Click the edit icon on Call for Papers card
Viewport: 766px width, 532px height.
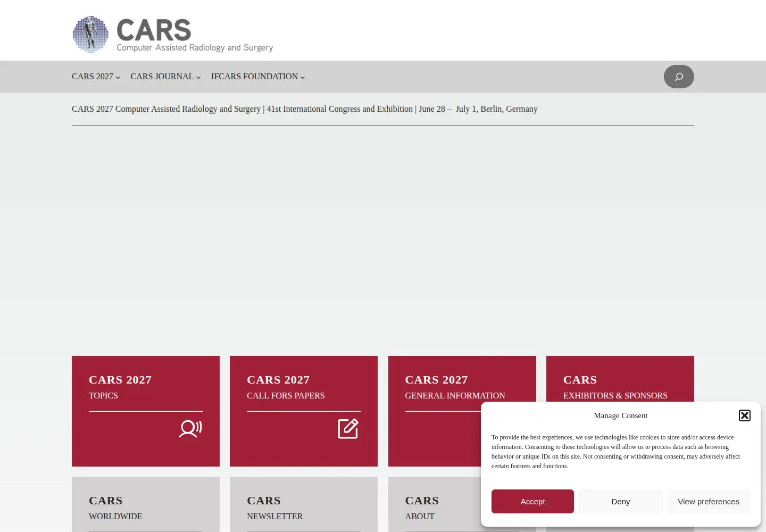click(348, 429)
